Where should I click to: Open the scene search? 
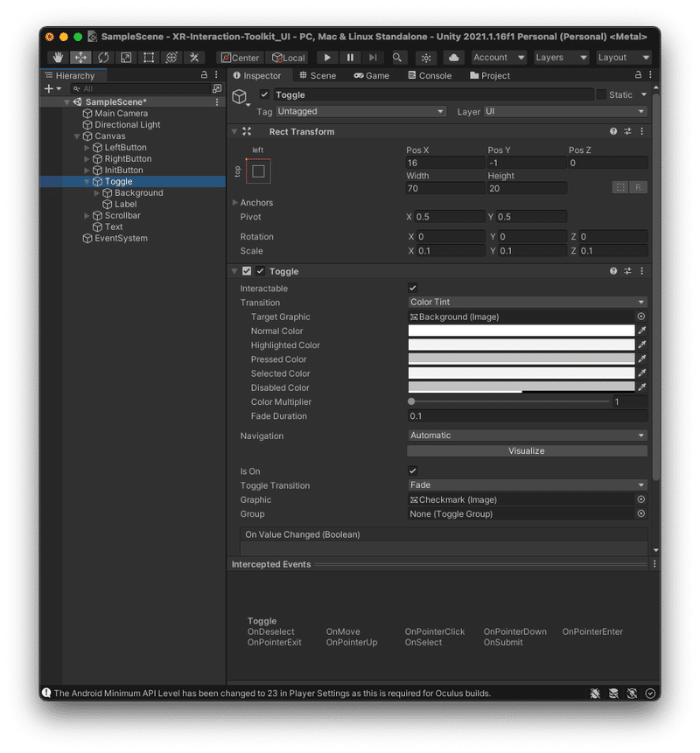click(396, 57)
